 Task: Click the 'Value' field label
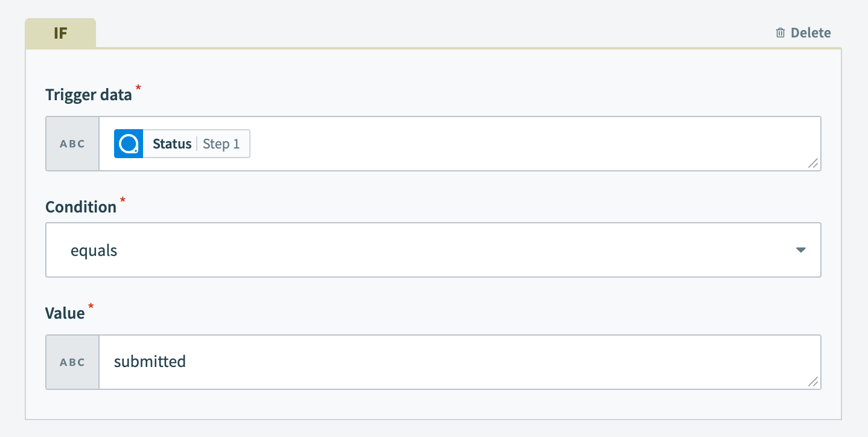point(65,313)
